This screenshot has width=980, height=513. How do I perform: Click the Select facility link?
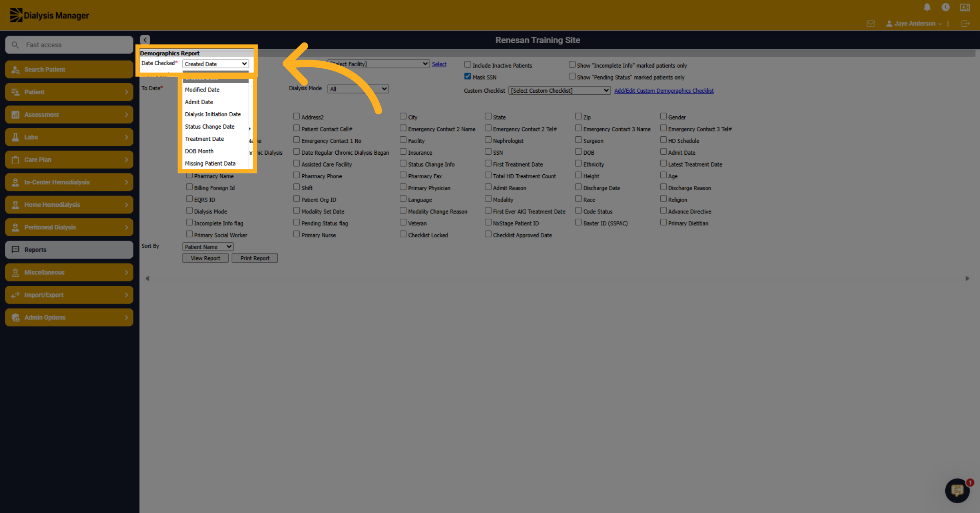(439, 64)
